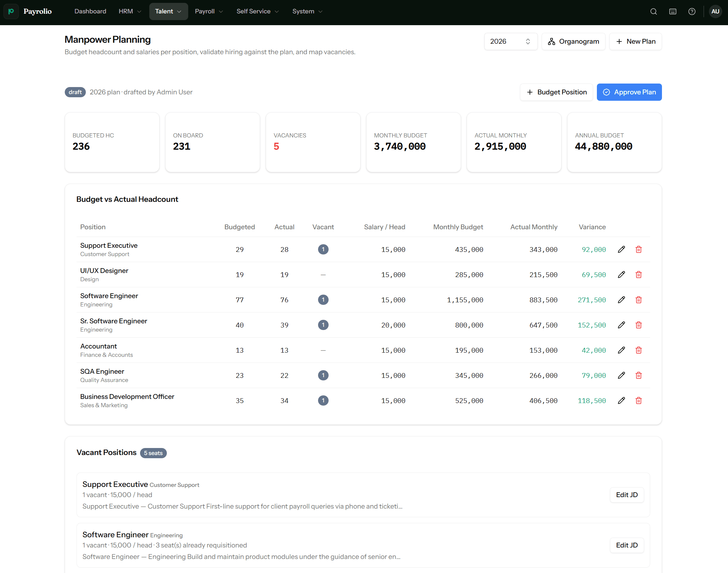Open the help question mark icon
This screenshot has height=573, width=728.
[692, 11]
